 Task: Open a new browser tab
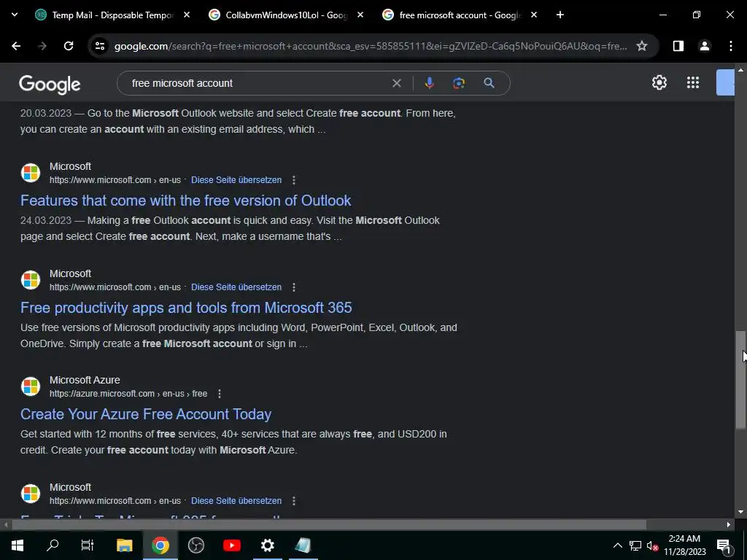[x=560, y=15]
